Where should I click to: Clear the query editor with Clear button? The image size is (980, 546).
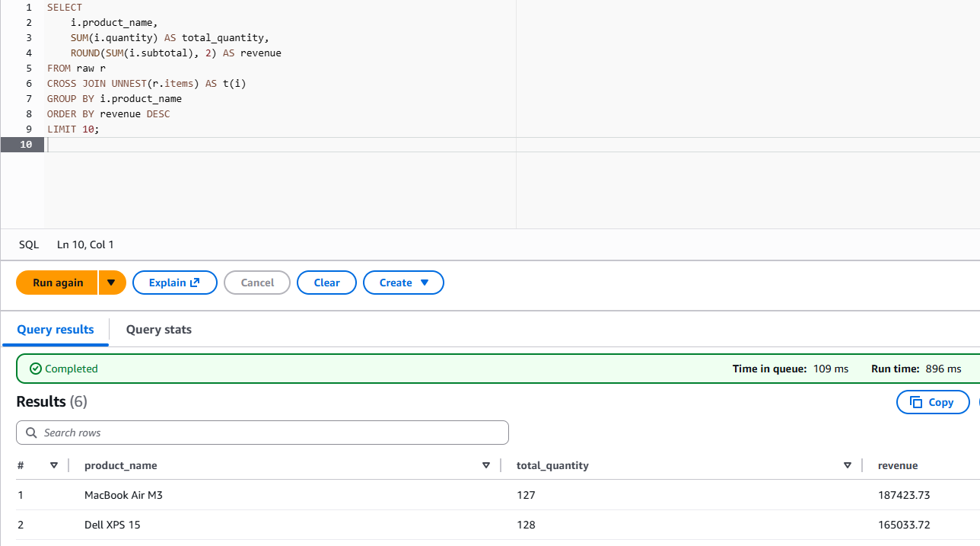[x=326, y=283]
